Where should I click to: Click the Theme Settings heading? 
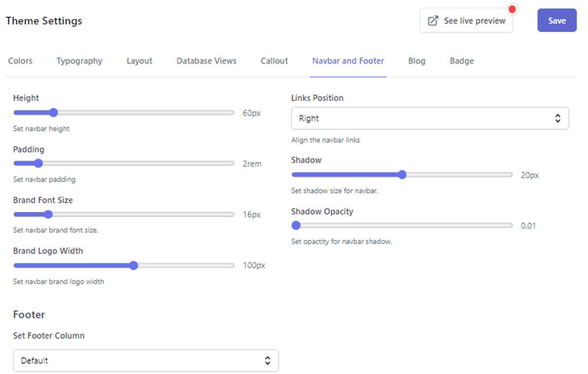point(44,21)
